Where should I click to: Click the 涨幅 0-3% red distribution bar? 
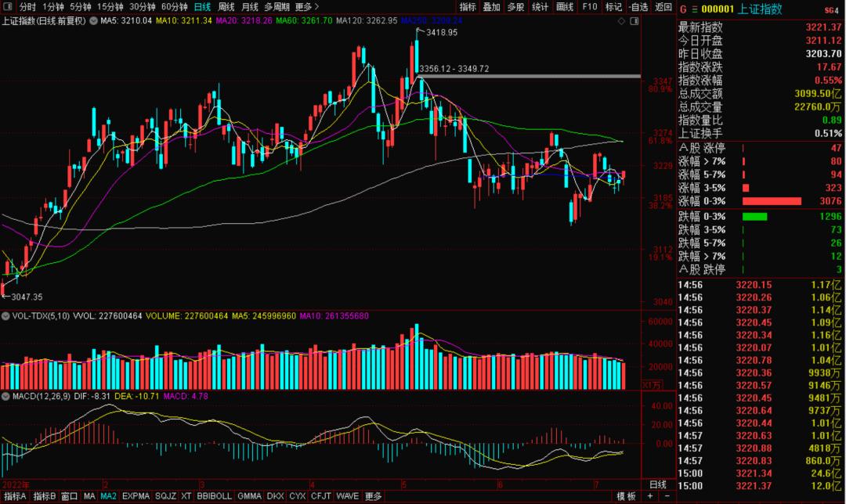772,201
